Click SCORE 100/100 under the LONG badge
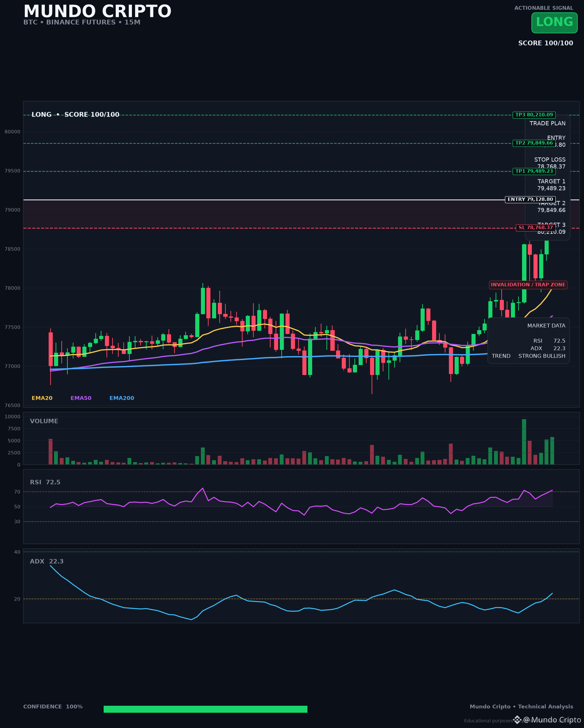Viewport: 584px width, 728px height. 546,43
